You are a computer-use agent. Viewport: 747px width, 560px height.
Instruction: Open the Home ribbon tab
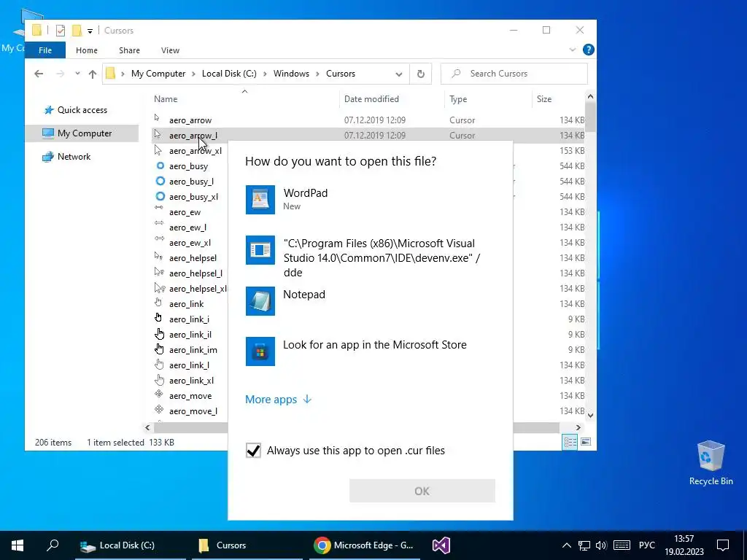point(87,50)
